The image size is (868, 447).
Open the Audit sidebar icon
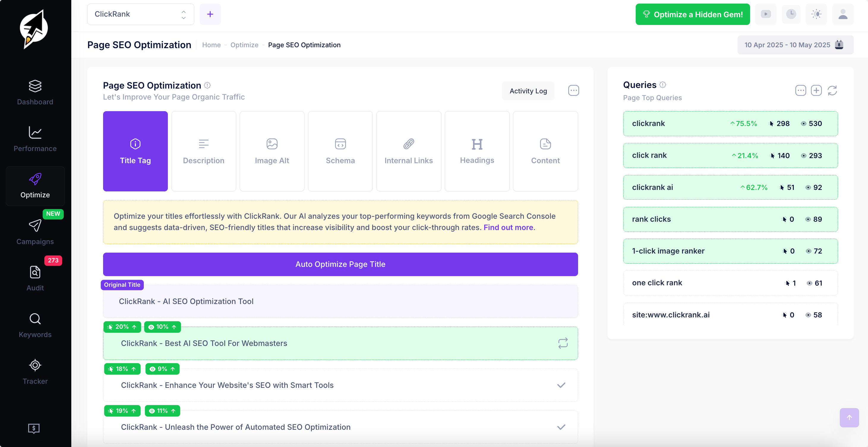click(35, 272)
